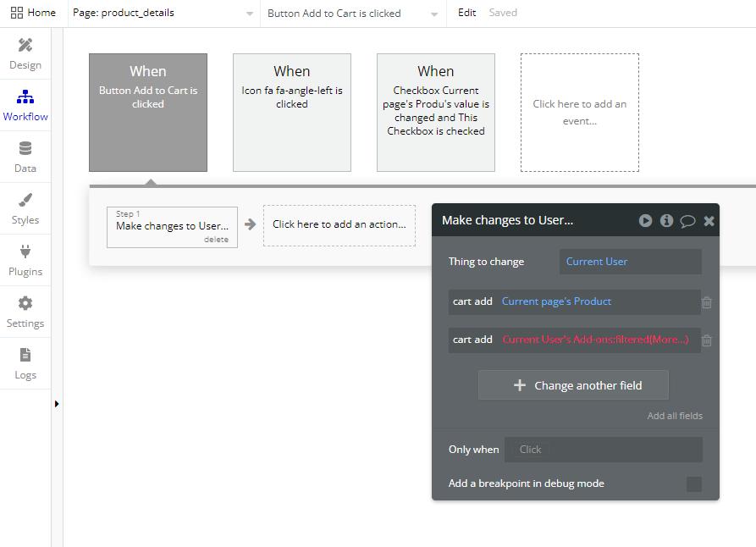Click the play icon in action panel header
The height and width of the screenshot is (547, 756).
tap(645, 220)
